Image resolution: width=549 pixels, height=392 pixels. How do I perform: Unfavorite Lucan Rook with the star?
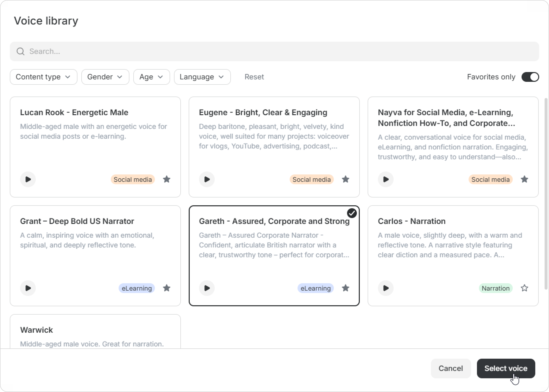[167, 179]
